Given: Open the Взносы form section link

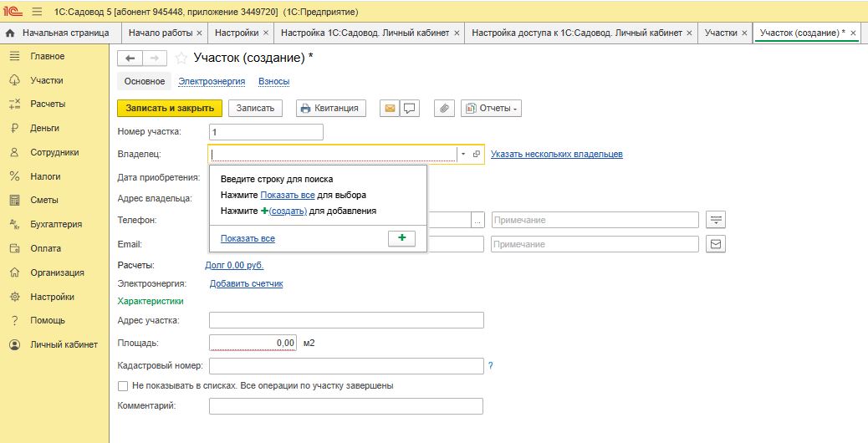Looking at the screenshot, I should point(274,81).
